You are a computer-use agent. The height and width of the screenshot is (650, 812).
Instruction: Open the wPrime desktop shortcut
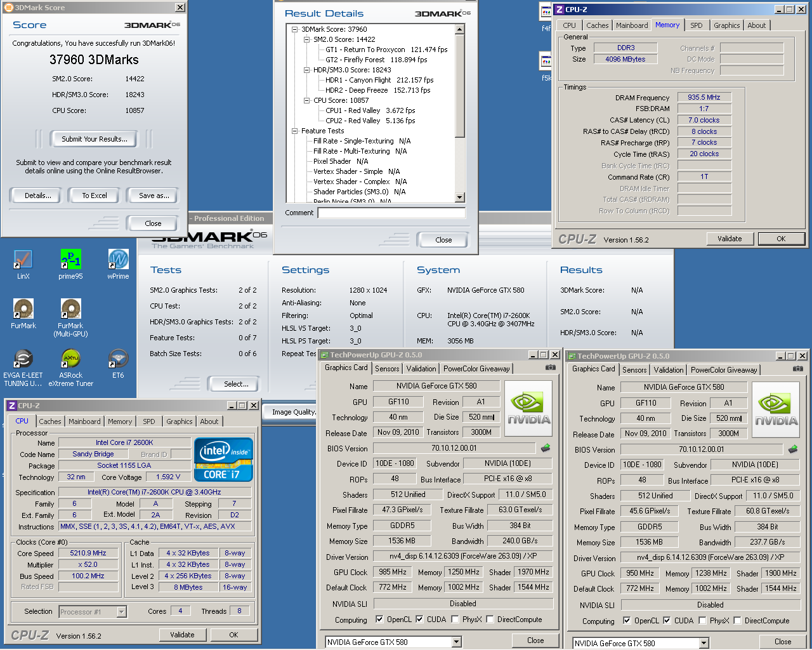pyautogui.click(x=118, y=264)
